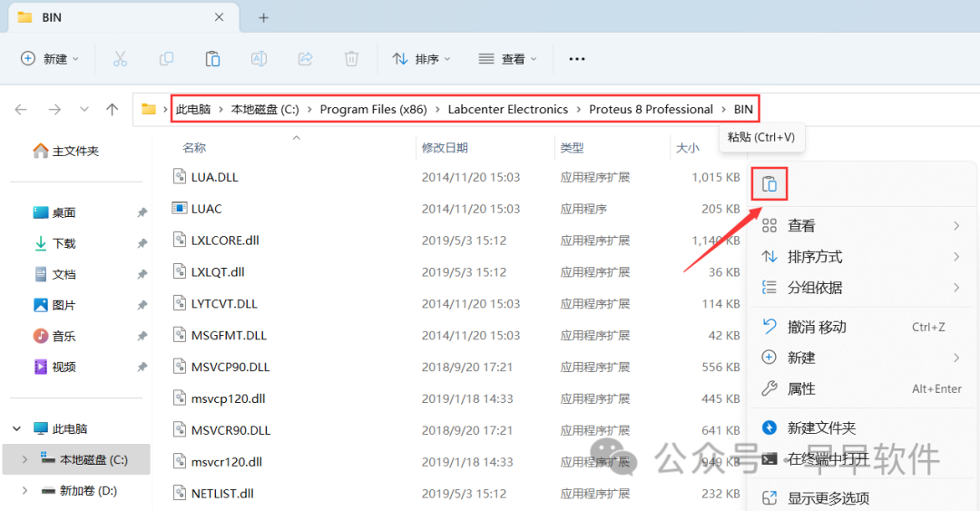Open the 查看 view dropdown in toolbar
This screenshot has width=980, height=511.
click(x=507, y=59)
